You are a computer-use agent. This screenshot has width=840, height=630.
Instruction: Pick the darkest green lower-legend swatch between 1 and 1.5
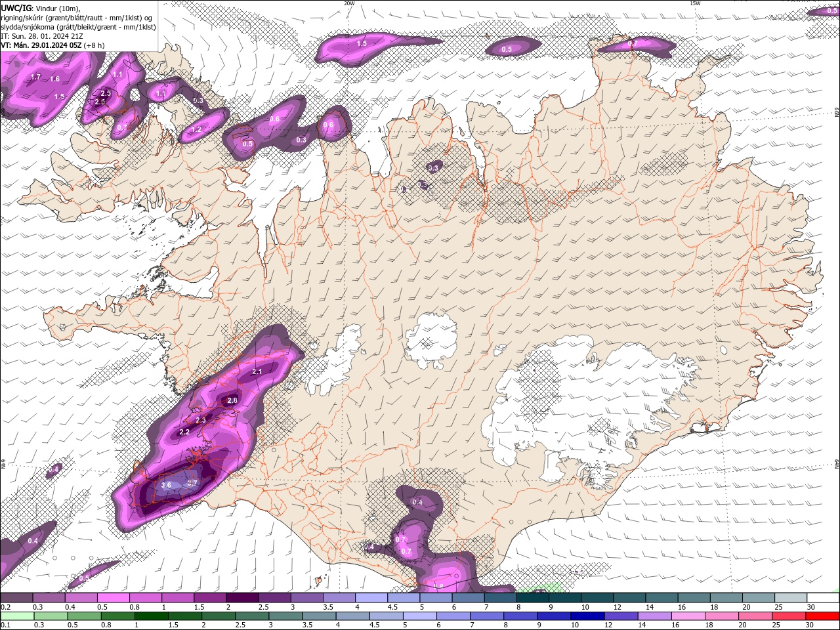152,616
